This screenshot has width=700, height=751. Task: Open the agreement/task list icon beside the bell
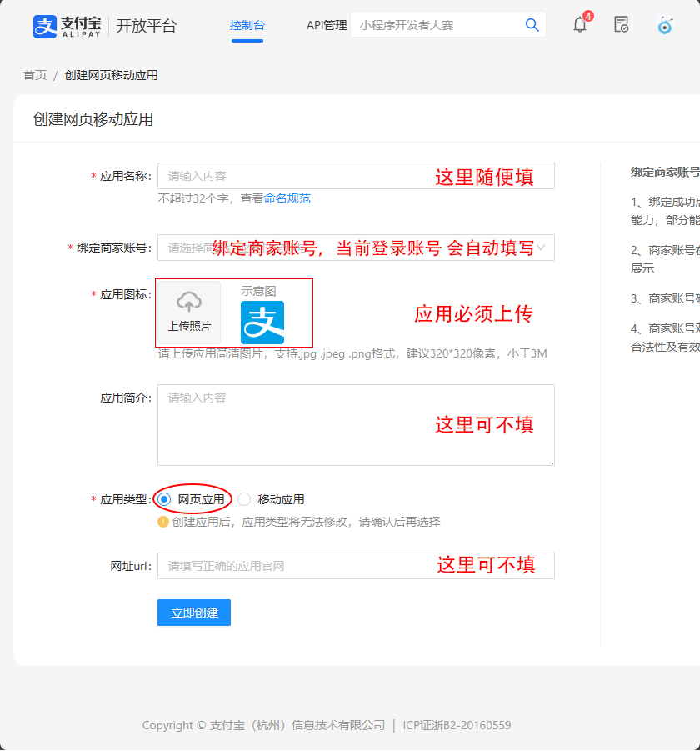[x=620, y=26]
